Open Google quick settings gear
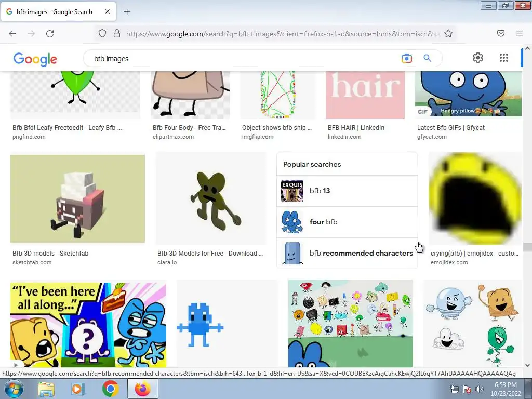 (x=478, y=58)
